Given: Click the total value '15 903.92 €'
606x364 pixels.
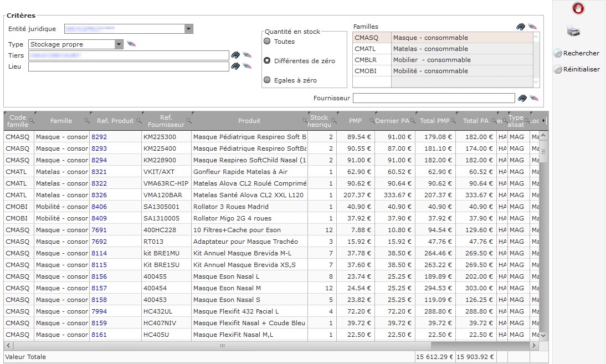Looking at the screenshot, I should point(475,357).
